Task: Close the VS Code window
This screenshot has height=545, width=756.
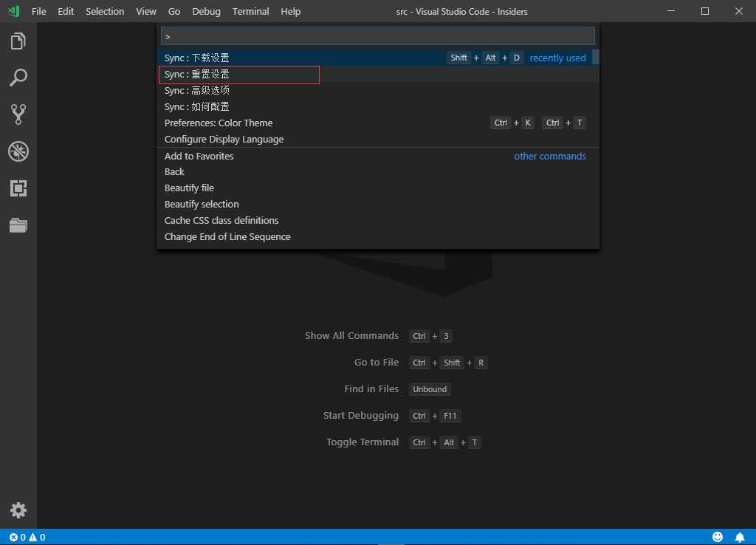Action: (x=738, y=11)
